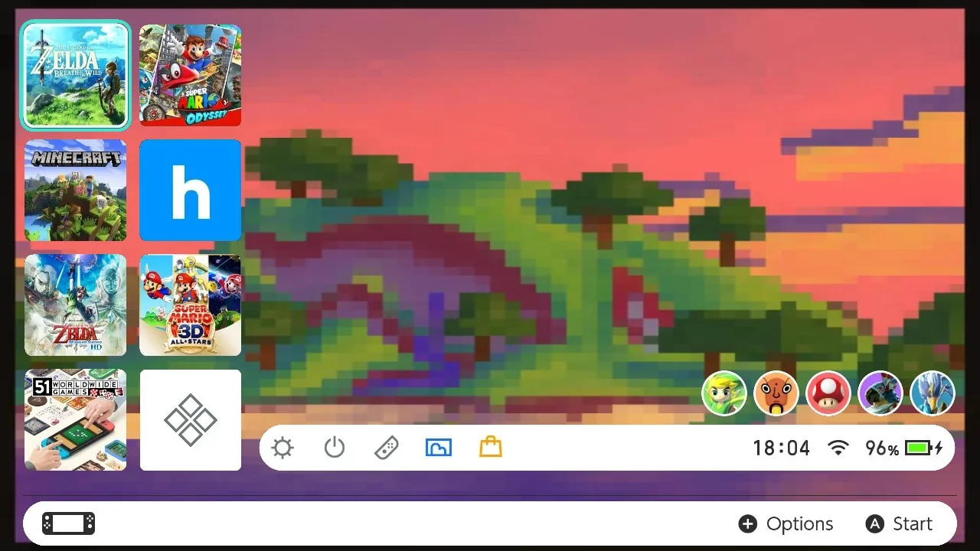Click the Start button
Image resolution: width=980 pixels, height=551 pixels.
[899, 523]
